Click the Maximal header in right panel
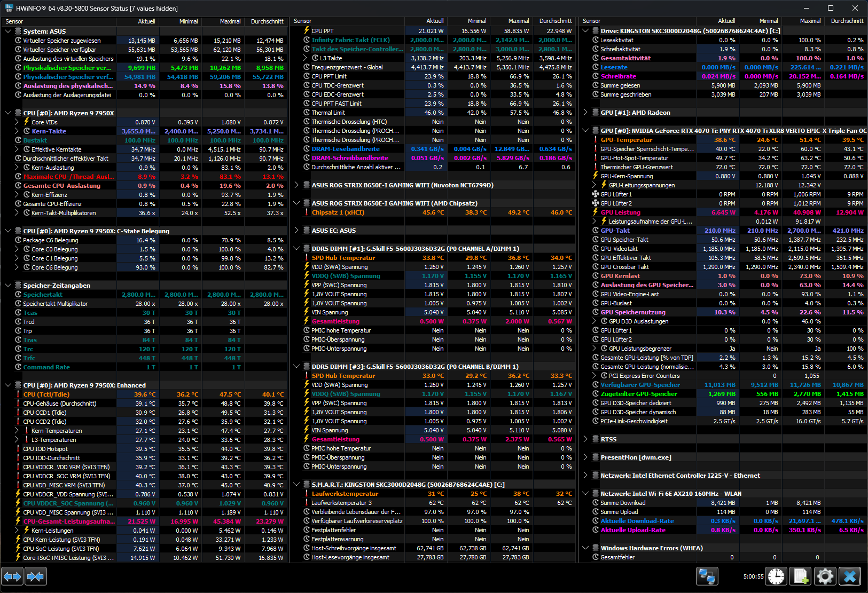This screenshot has height=593, width=868. 802,21
